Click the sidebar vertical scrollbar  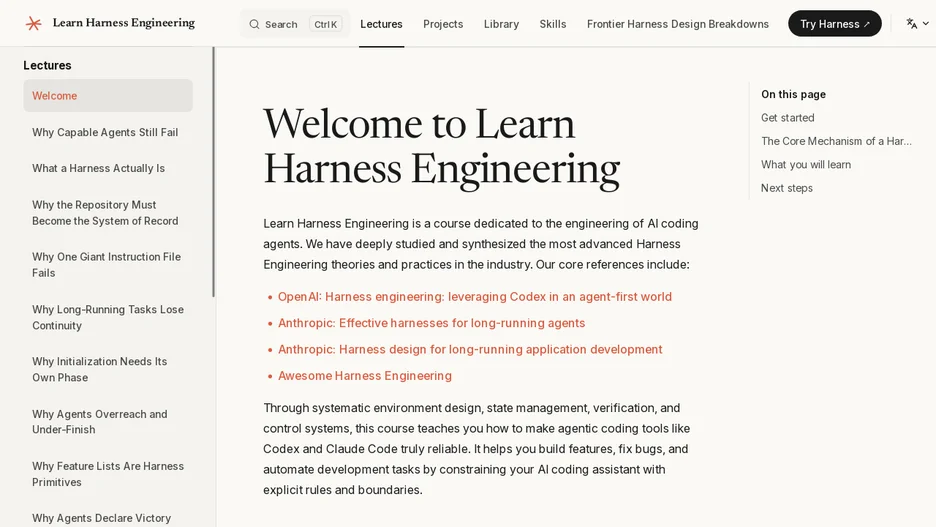(x=214, y=172)
